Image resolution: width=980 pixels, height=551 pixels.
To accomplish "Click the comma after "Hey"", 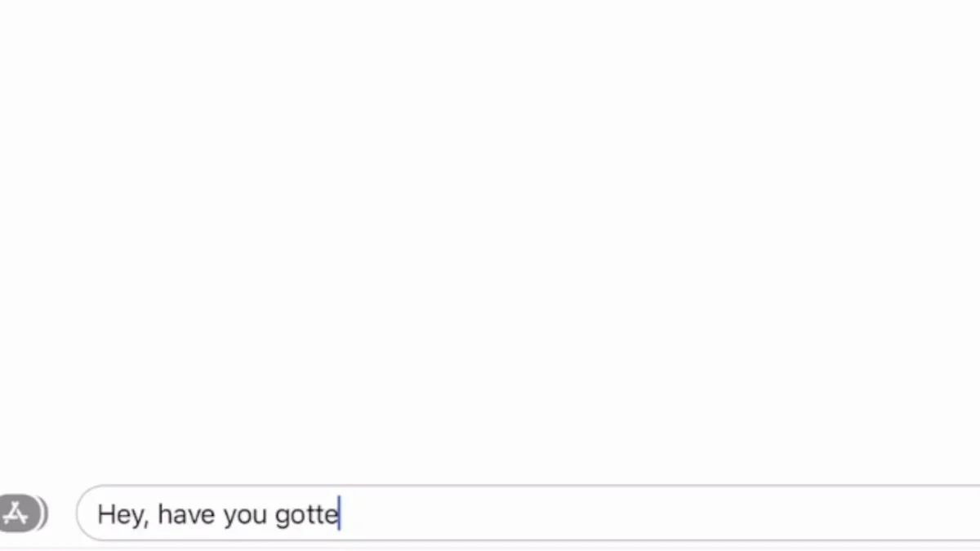I will 146,523.
